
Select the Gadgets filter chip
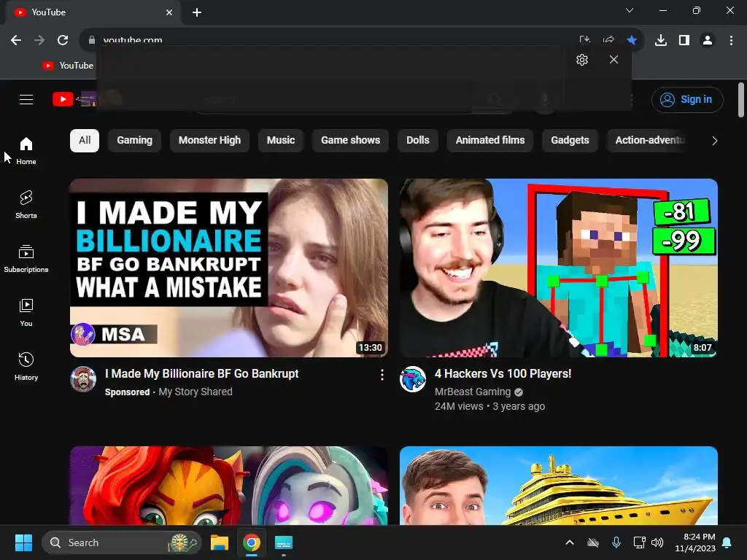click(x=570, y=141)
